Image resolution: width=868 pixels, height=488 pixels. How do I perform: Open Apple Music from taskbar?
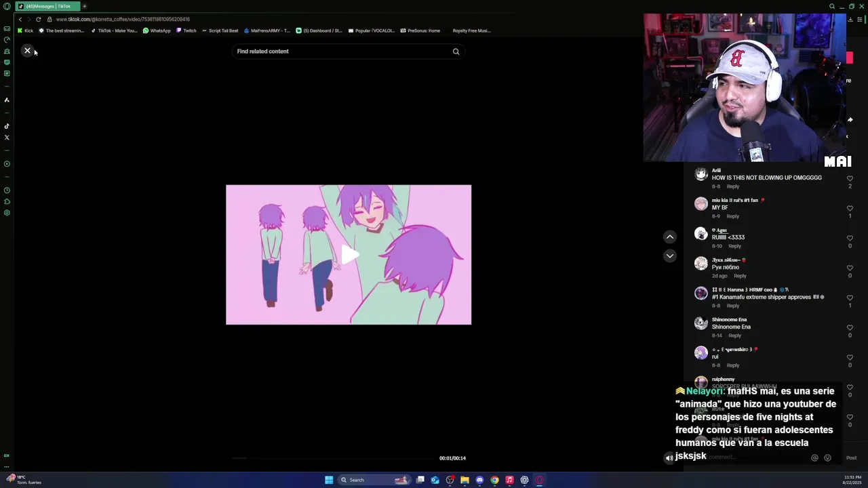tap(509, 480)
